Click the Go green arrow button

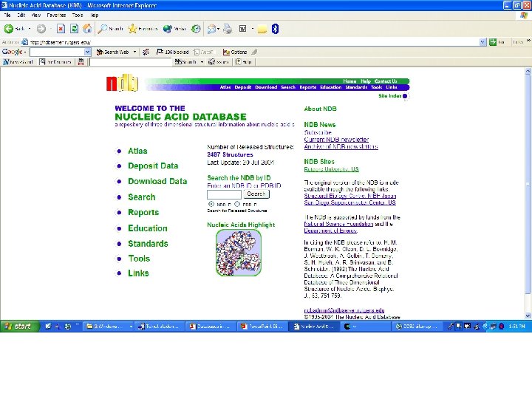point(493,42)
